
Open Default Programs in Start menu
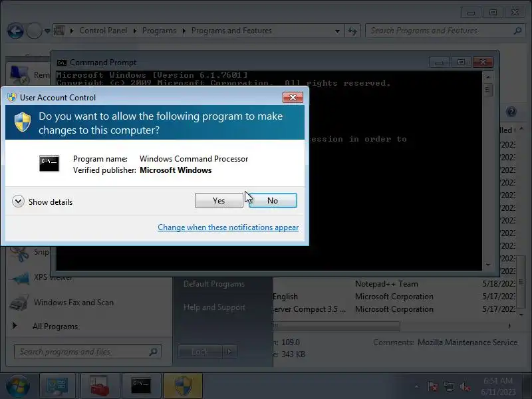pyautogui.click(x=213, y=284)
